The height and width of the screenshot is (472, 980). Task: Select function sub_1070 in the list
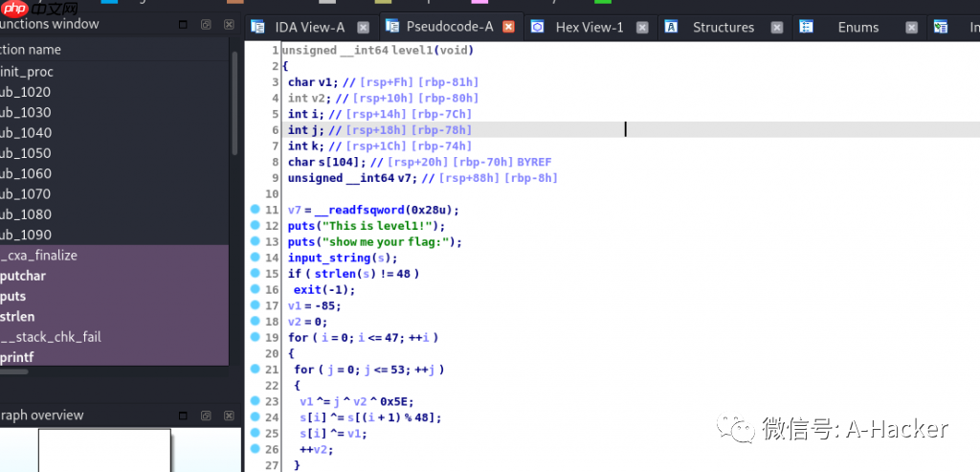[115, 193]
